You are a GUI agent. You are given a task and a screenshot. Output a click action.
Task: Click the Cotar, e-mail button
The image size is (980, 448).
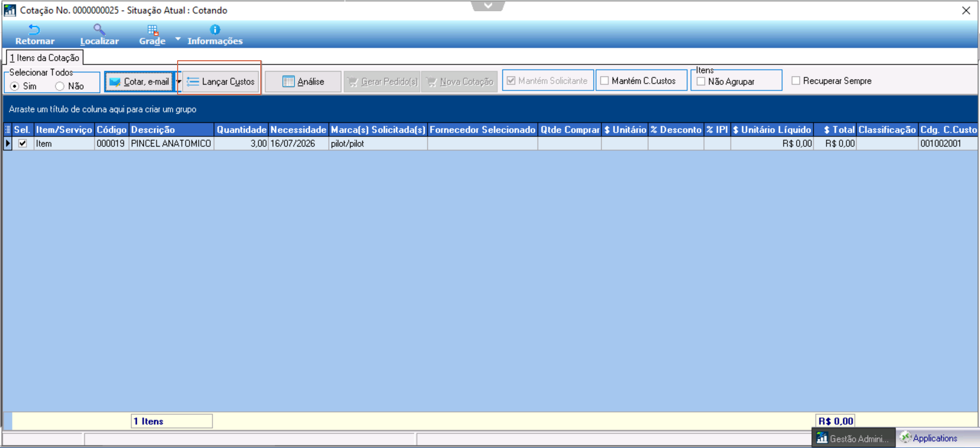pyautogui.click(x=139, y=82)
